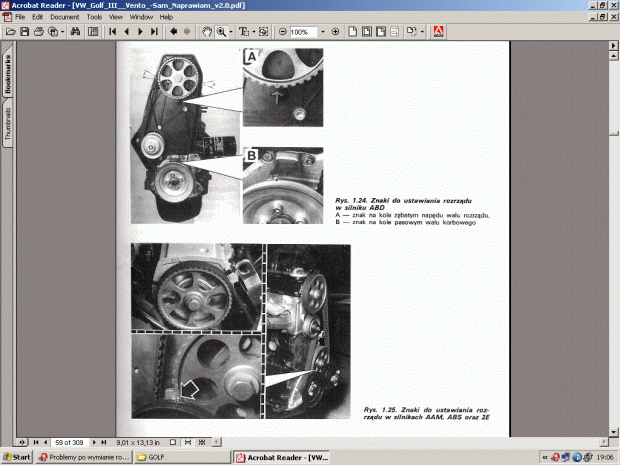
Task: Click the '9,01 x 13,13 in' page size text
Action: coord(138,442)
